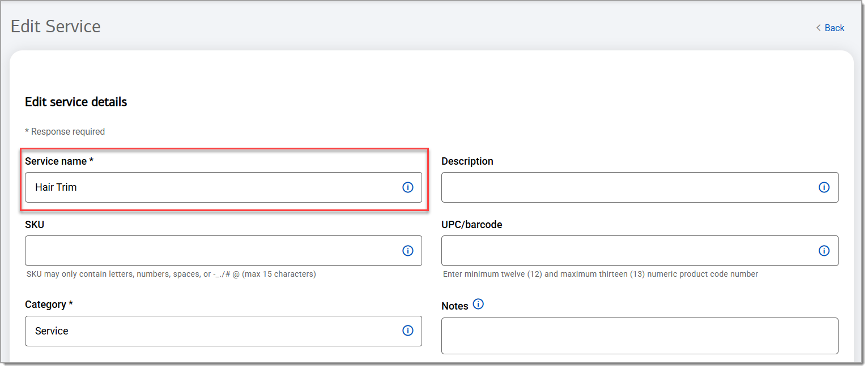The height and width of the screenshot is (369, 868).
Task: Show the SKU field info tooltip icon
Action: (407, 251)
